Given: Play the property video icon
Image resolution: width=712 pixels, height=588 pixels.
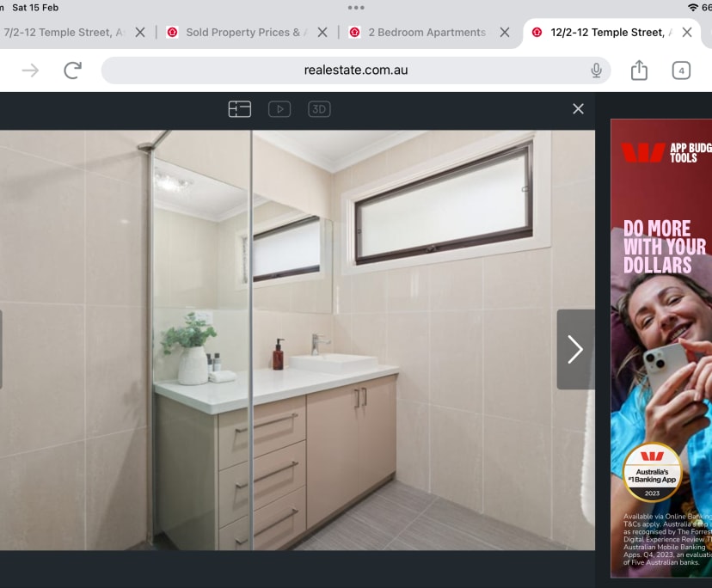Looking at the screenshot, I should (279, 109).
